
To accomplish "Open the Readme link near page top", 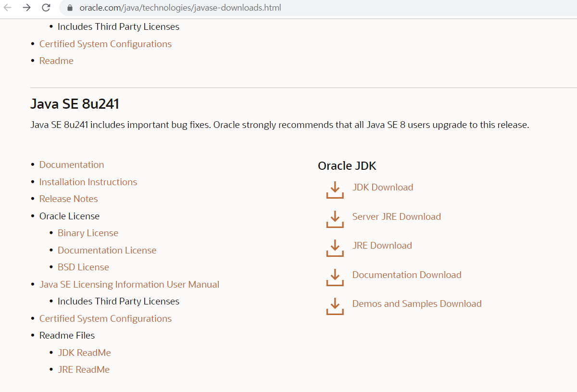I will 56,61.
